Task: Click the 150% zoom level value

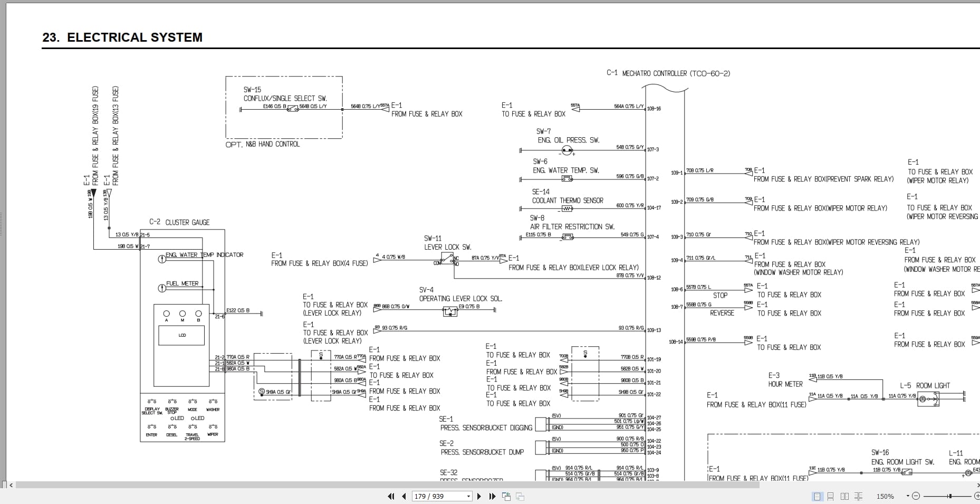Action: pyautogui.click(x=885, y=496)
